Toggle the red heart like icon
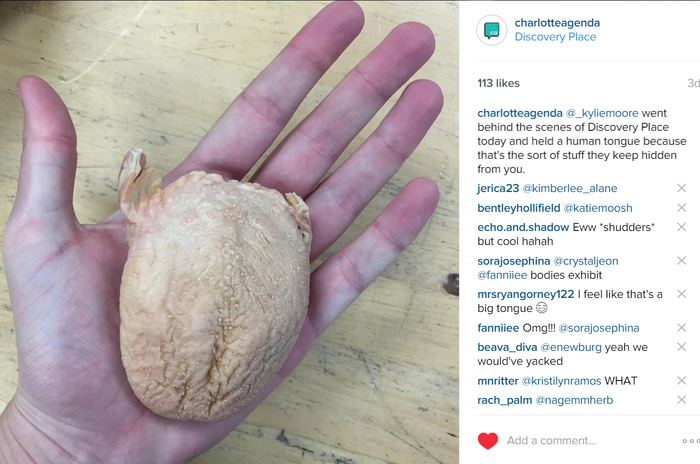The height and width of the screenshot is (464, 700). pyautogui.click(x=488, y=441)
